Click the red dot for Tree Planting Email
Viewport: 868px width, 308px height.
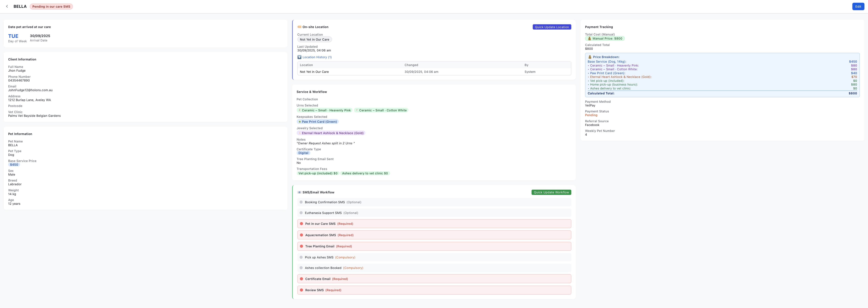(x=301, y=246)
